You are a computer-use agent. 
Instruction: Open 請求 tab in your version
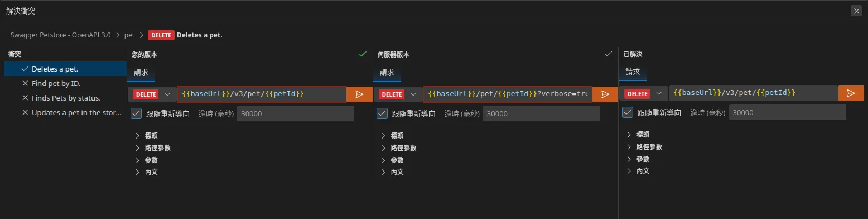(x=141, y=73)
